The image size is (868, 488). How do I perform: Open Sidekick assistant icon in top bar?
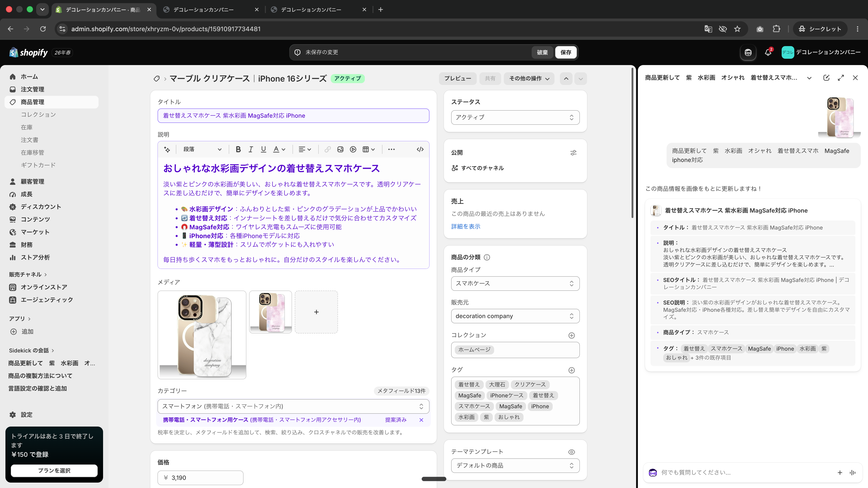pos(748,52)
